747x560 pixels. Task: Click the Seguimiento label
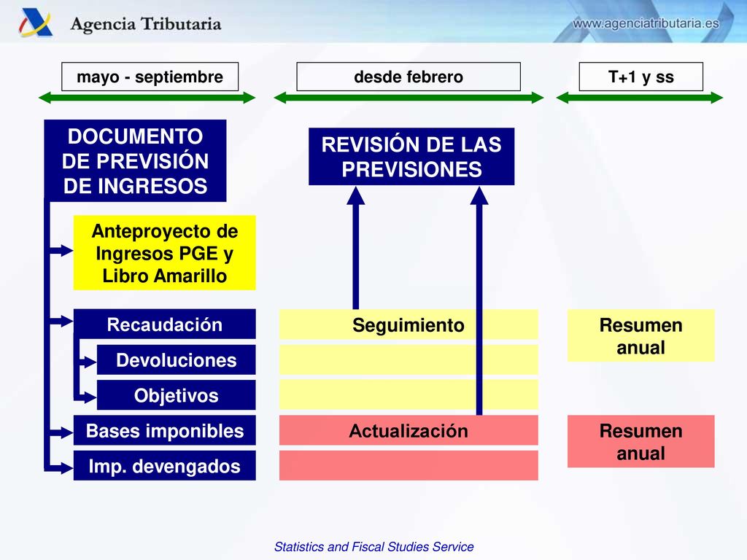(x=409, y=325)
